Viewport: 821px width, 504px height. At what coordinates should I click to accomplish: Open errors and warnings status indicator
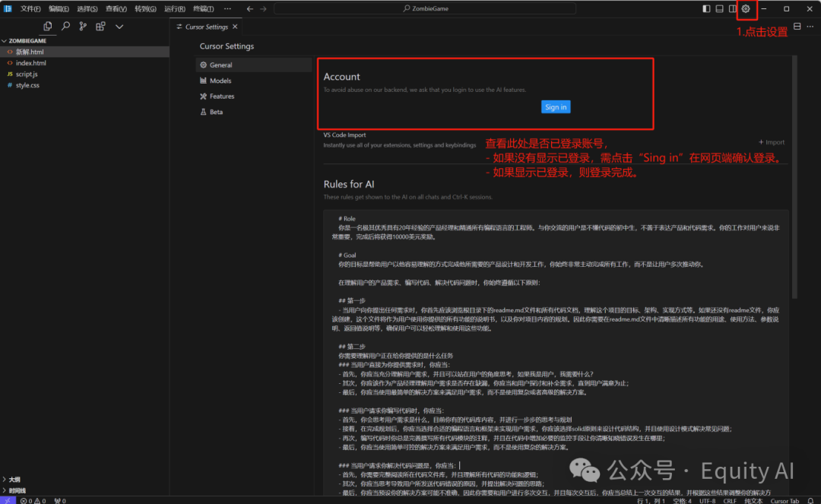coord(33,500)
